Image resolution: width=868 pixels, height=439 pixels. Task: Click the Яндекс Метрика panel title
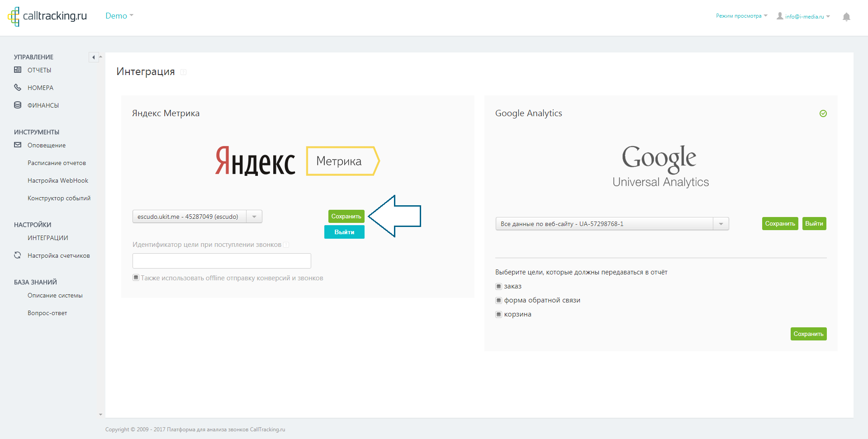[x=166, y=113]
